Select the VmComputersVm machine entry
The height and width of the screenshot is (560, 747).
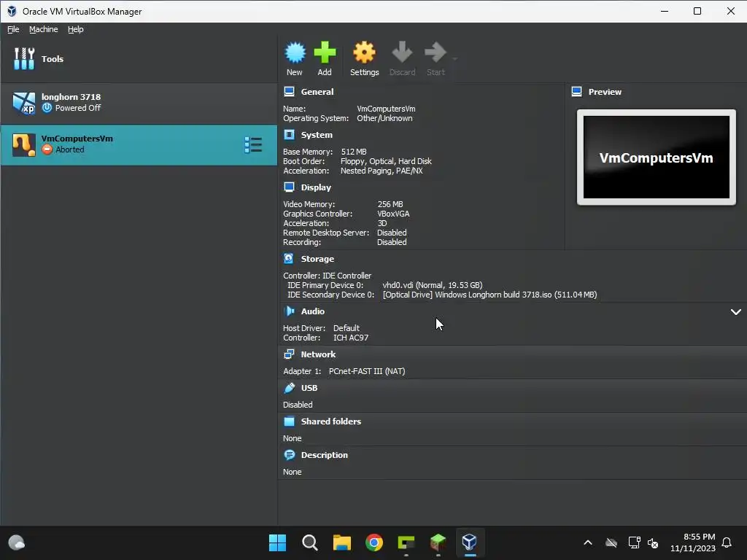pyautogui.click(x=139, y=145)
